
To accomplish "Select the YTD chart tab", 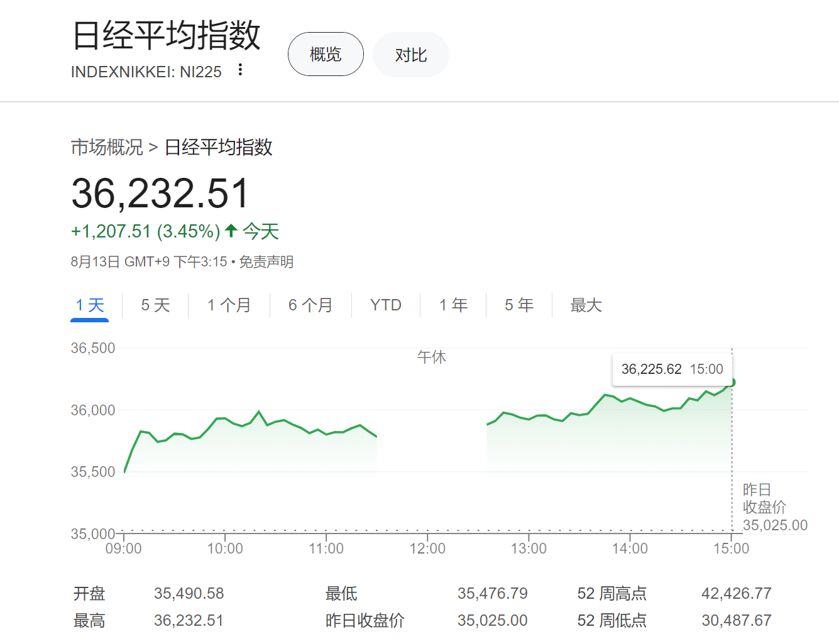I will click(386, 305).
